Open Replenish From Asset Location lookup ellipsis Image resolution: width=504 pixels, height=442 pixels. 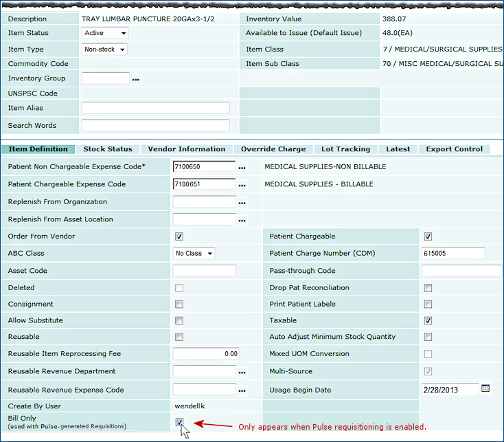pos(242,221)
